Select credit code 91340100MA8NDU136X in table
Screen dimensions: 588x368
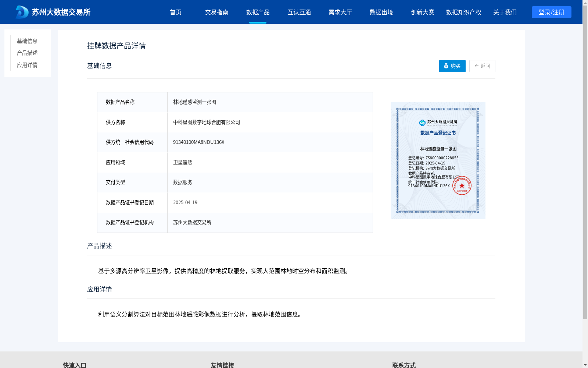[270, 142]
